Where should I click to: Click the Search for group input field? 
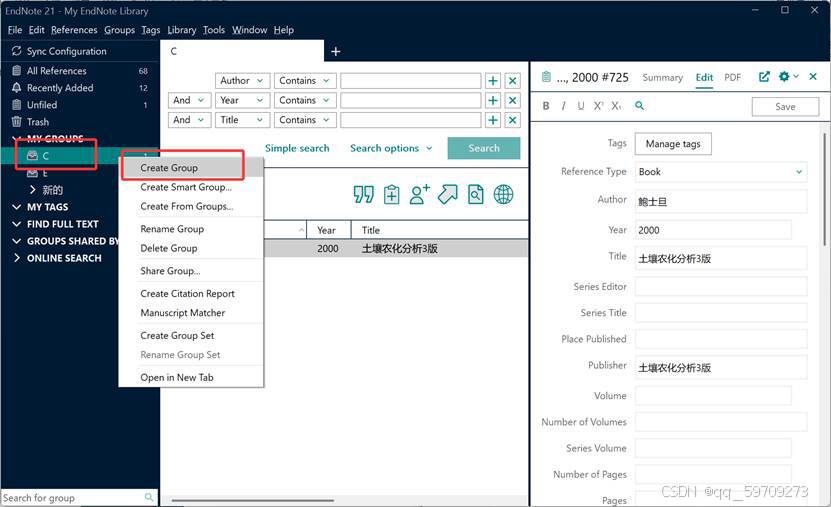72,497
